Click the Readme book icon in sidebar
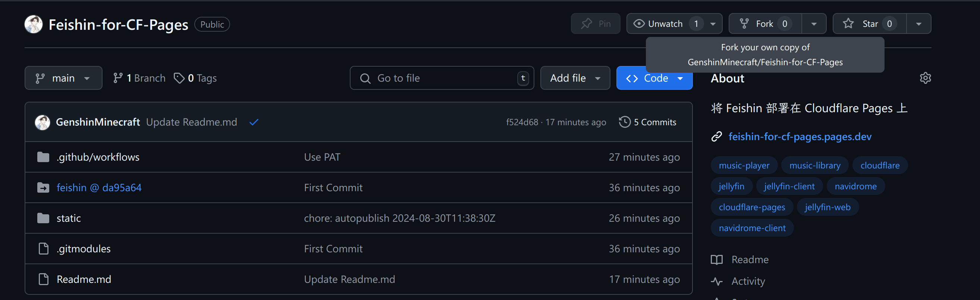 (717, 260)
